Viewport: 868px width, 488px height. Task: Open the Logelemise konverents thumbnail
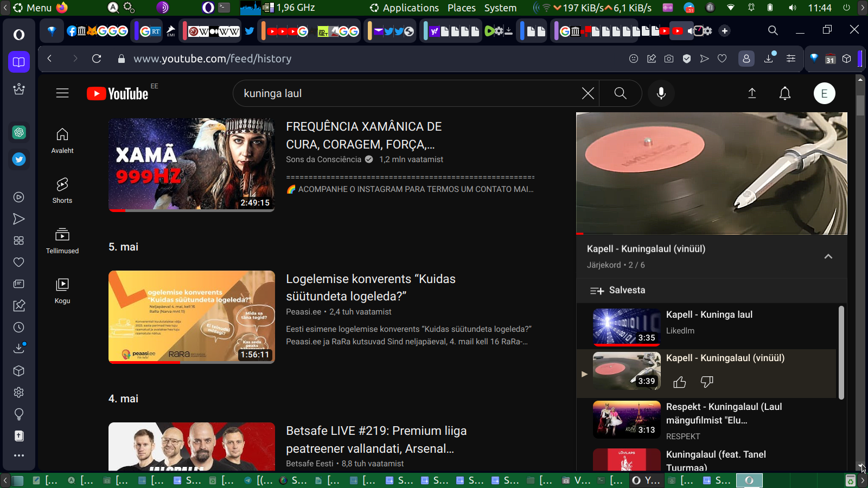pyautogui.click(x=192, y=317)
